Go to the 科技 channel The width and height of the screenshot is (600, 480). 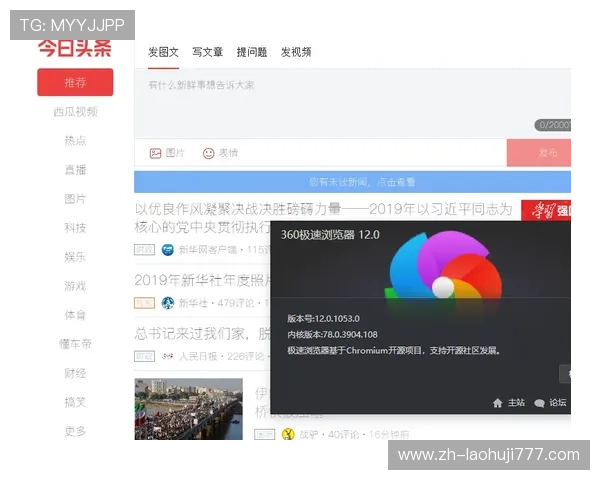click(x=75, y=228)
